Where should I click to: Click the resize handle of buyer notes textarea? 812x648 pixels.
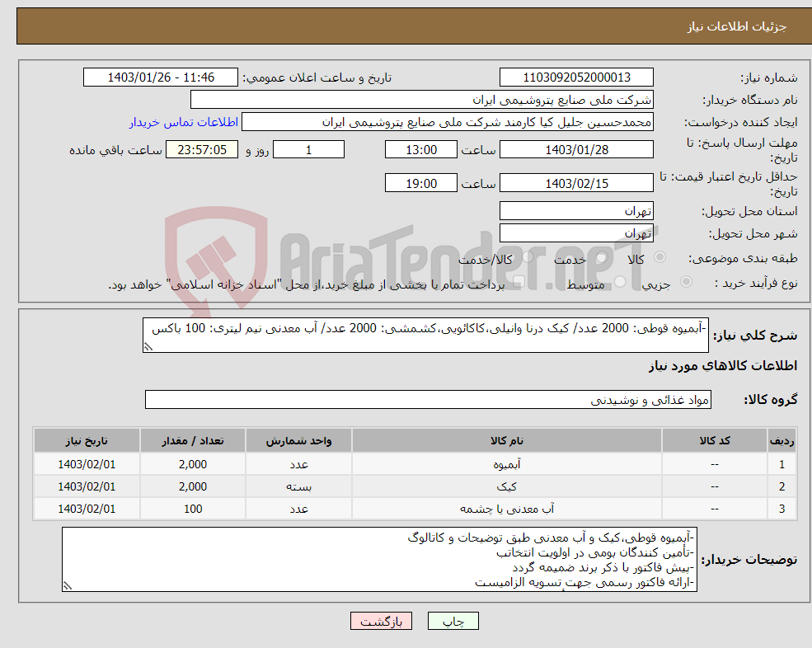click(x=68, y=586)
